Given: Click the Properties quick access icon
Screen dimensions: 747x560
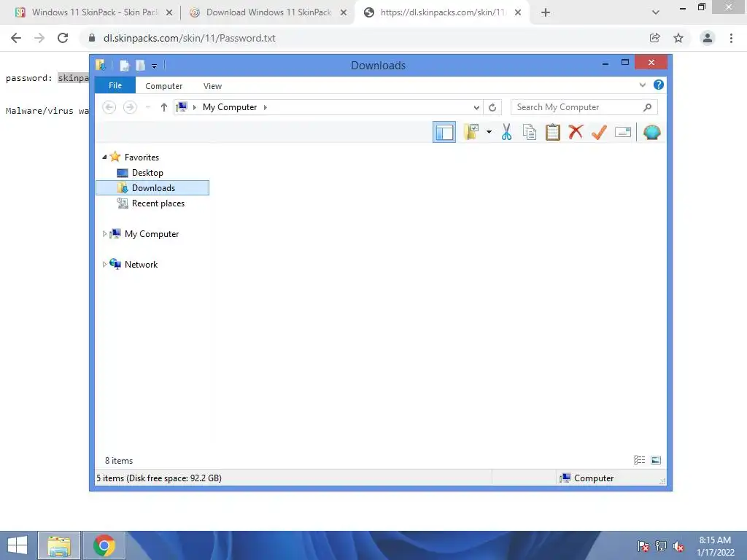Looking at the screenshot, I should coord(124,66).
